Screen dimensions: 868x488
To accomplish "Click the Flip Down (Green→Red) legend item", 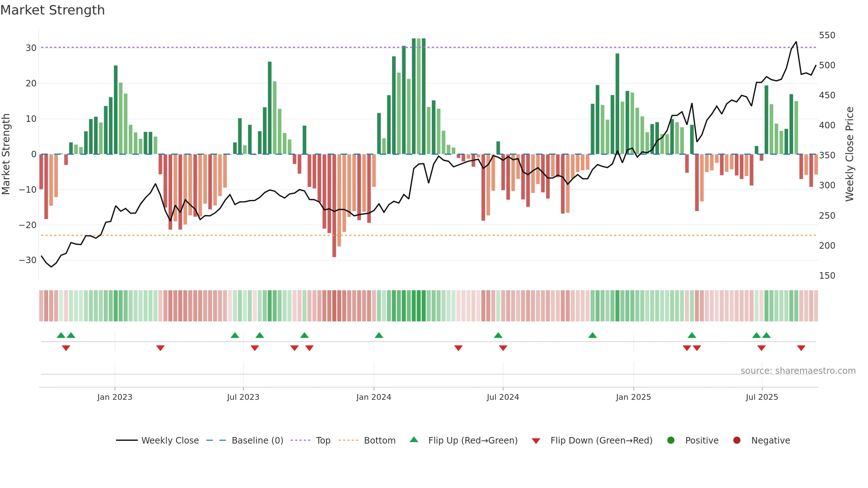I will click(592, 440).
